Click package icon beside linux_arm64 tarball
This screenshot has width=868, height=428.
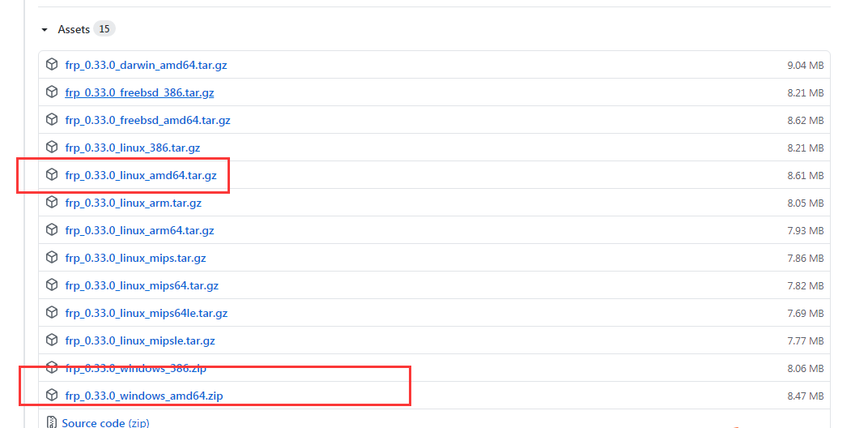(x=52, y=230)
